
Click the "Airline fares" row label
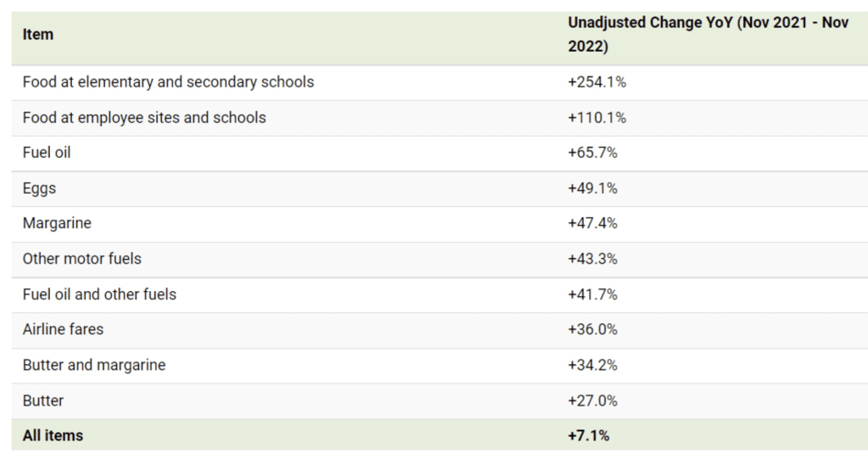[63, 329]
